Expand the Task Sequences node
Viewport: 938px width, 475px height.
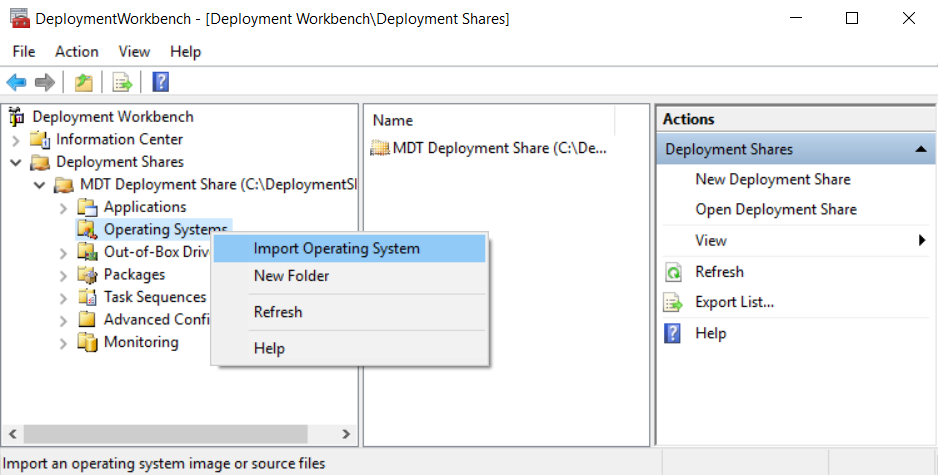pyautogui.click(x=63, y=298)
